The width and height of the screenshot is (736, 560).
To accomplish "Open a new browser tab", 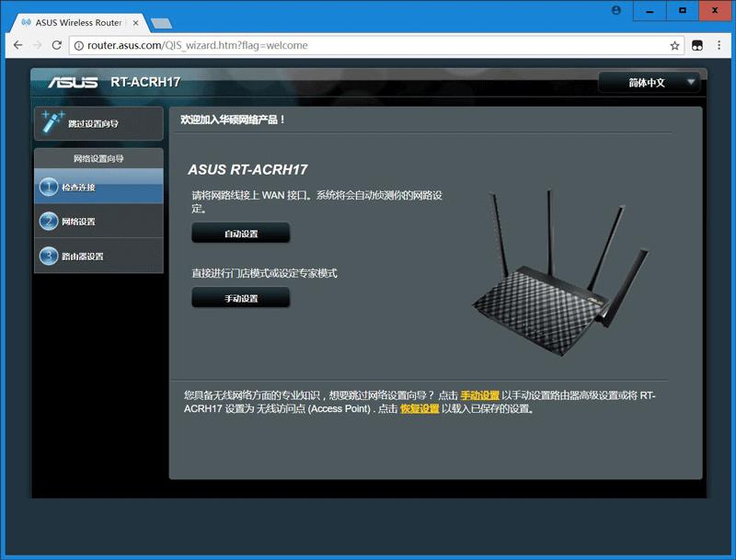I will point(162,24).
